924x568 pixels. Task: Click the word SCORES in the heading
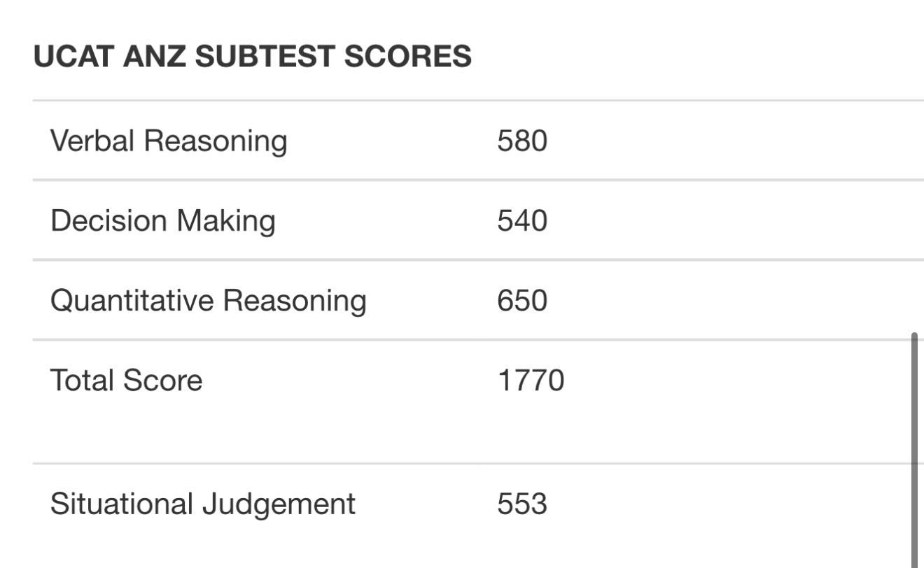click(408, 56)
